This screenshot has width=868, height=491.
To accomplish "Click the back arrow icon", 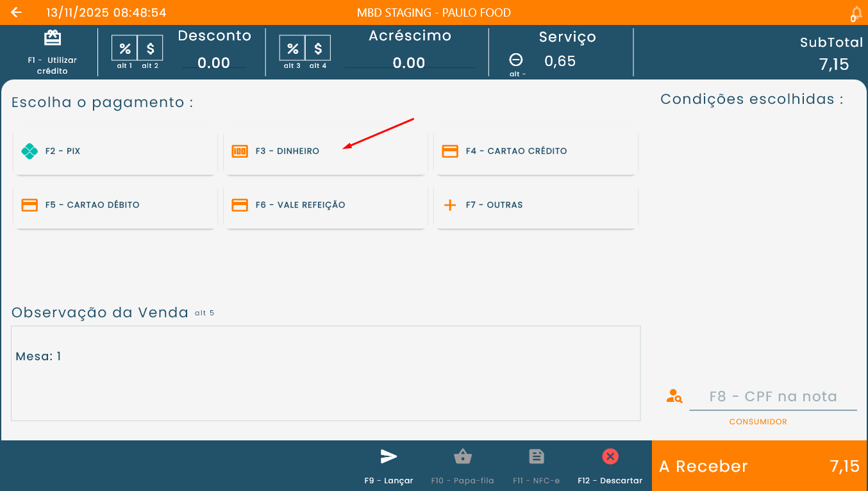I will click(x=17, y=13).
